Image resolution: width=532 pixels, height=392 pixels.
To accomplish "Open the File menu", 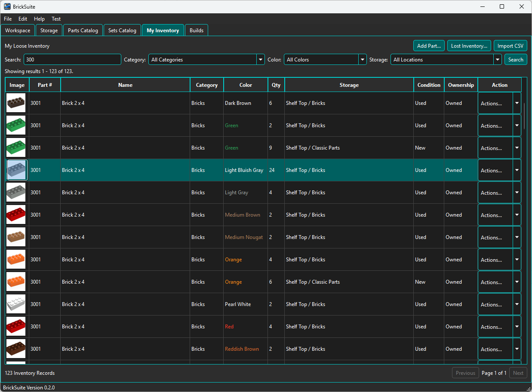I will [x=8, y=19].
